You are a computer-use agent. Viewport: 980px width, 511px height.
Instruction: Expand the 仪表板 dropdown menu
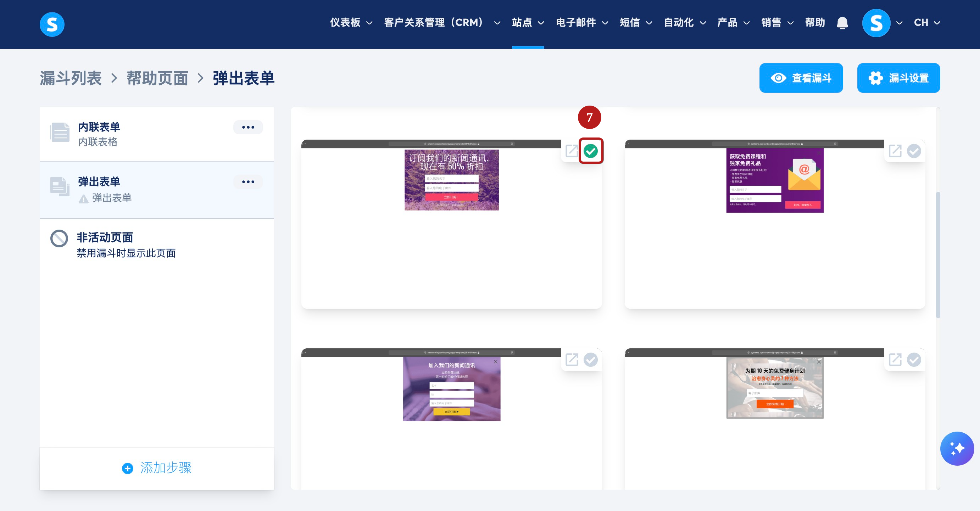(351, 23)
